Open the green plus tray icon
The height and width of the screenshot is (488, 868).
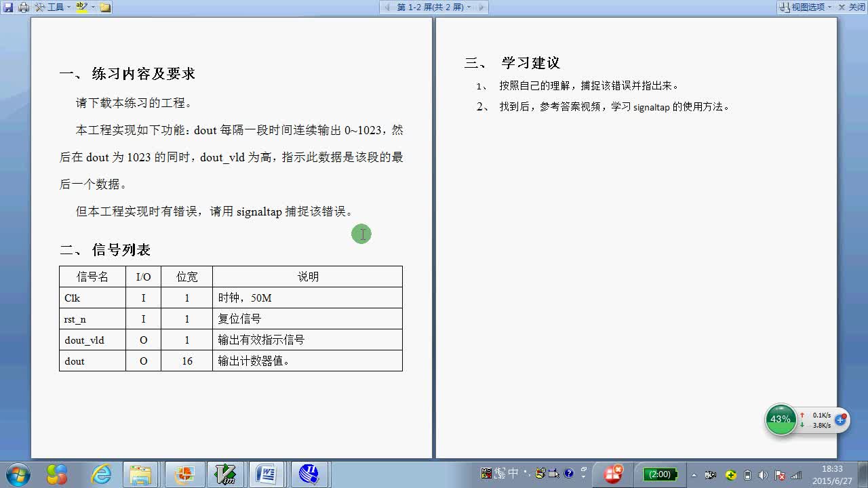[731, 474]
